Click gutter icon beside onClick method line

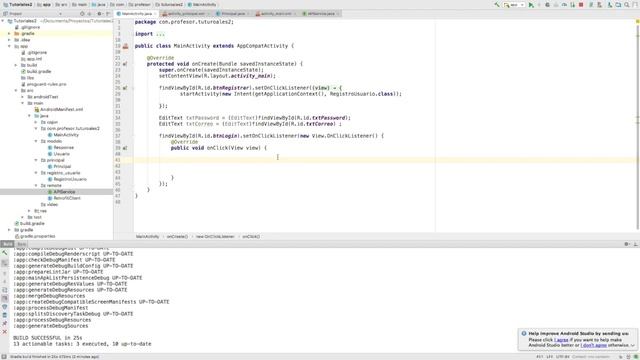125,148
